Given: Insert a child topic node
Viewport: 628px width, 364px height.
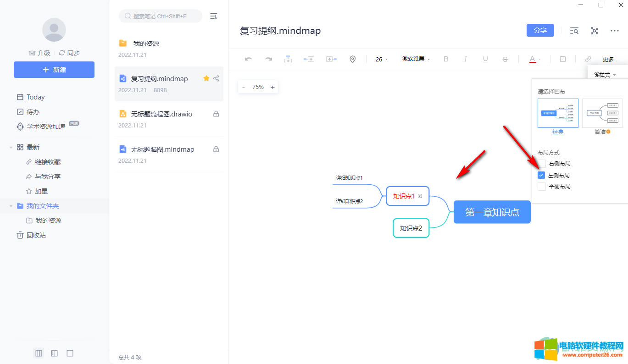Looking at the screenshot, I should pos(288,59).
